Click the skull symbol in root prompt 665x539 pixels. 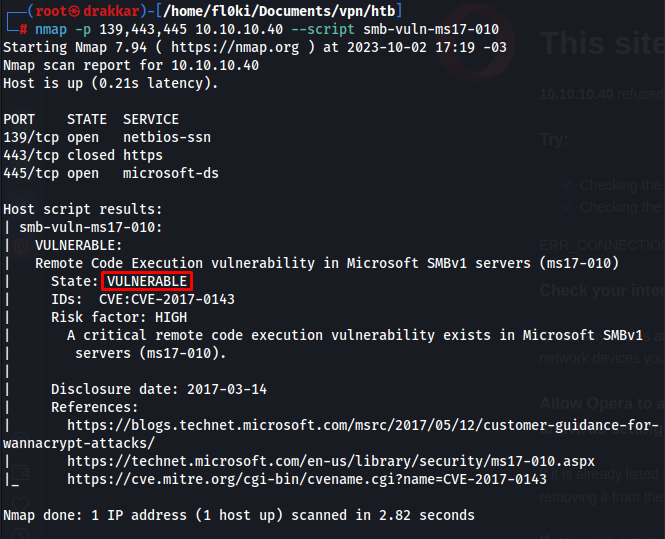(74, 11)
